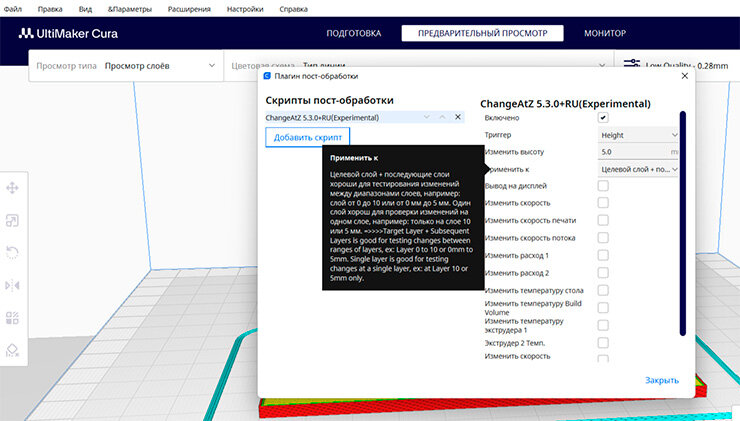Open Per Model Settings tool

[x=12, y=318]
